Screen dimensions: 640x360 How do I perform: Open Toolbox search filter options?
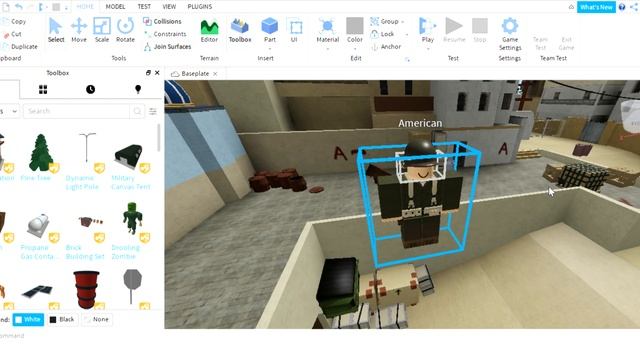[x=153, y=111]
